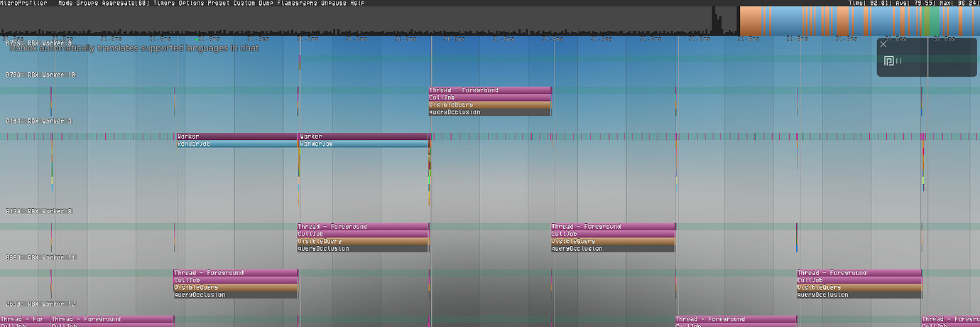Select RBX Worker 10 thread label
The width and height of the screenshot is (980, 327).
pos(39,75)
